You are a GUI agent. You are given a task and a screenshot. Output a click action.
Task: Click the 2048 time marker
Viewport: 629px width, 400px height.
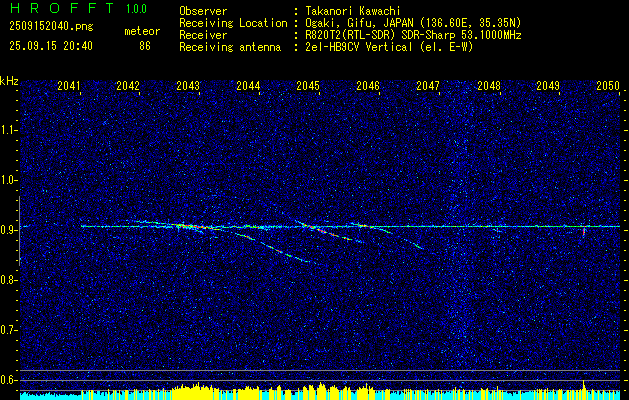pos(489,86)
